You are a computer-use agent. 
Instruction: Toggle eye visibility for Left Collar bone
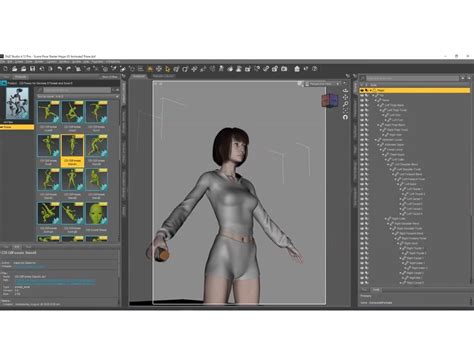362,160
